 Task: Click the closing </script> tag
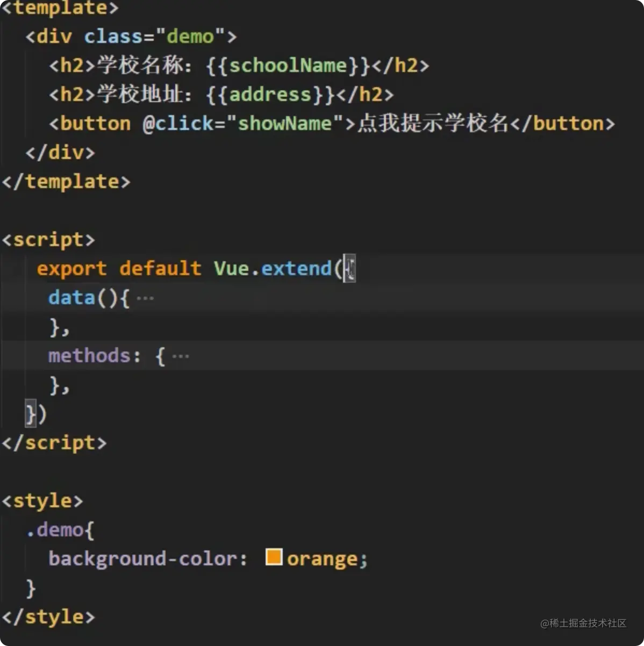click(54, 443)
